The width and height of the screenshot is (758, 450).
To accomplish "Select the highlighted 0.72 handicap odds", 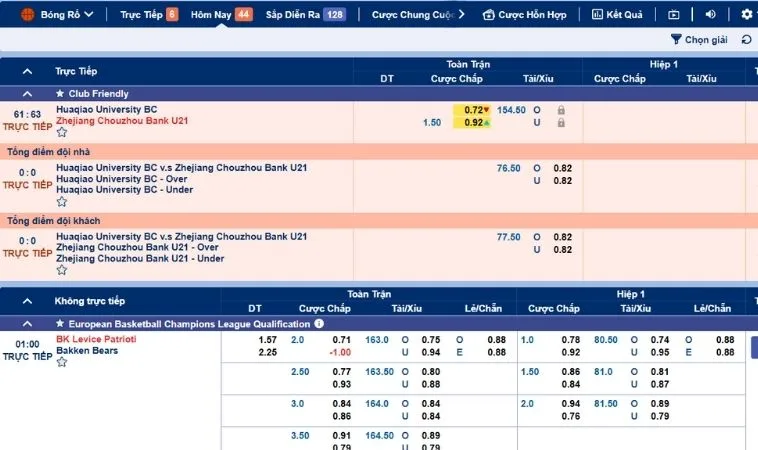I will pos(473,110).
